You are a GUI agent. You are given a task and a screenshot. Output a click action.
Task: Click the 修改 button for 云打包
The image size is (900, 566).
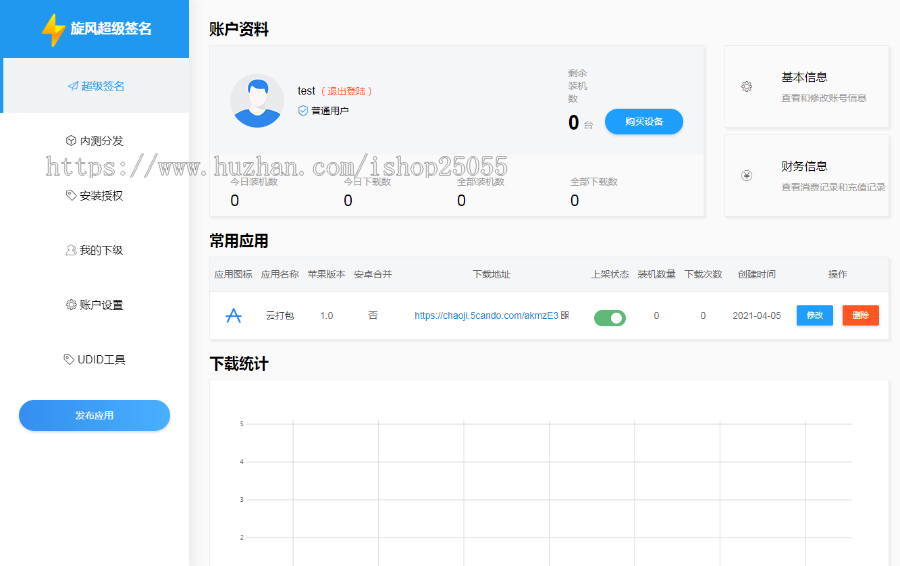point(814,315)
